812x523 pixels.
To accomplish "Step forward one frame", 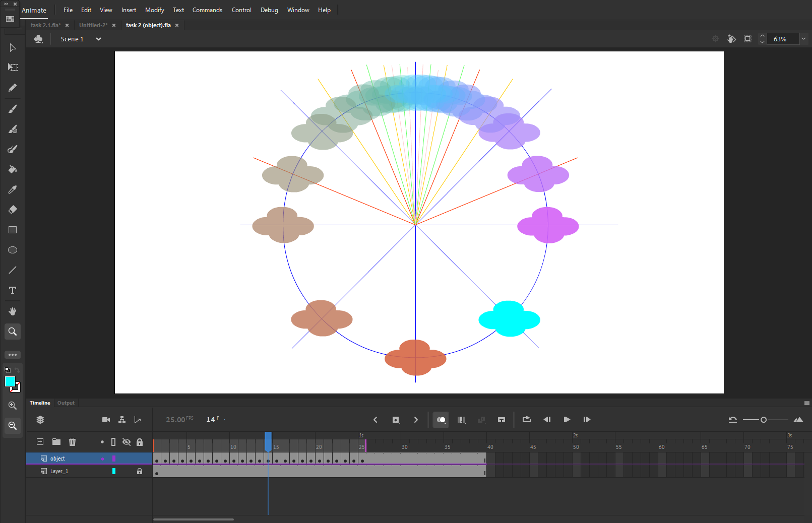I will point(587,420).
